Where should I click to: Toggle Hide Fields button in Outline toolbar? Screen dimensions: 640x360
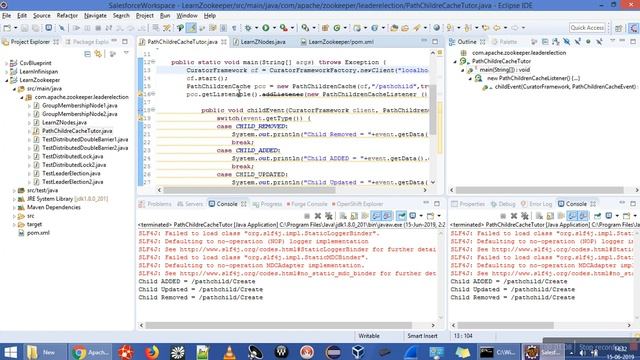(x=567, y=42)
